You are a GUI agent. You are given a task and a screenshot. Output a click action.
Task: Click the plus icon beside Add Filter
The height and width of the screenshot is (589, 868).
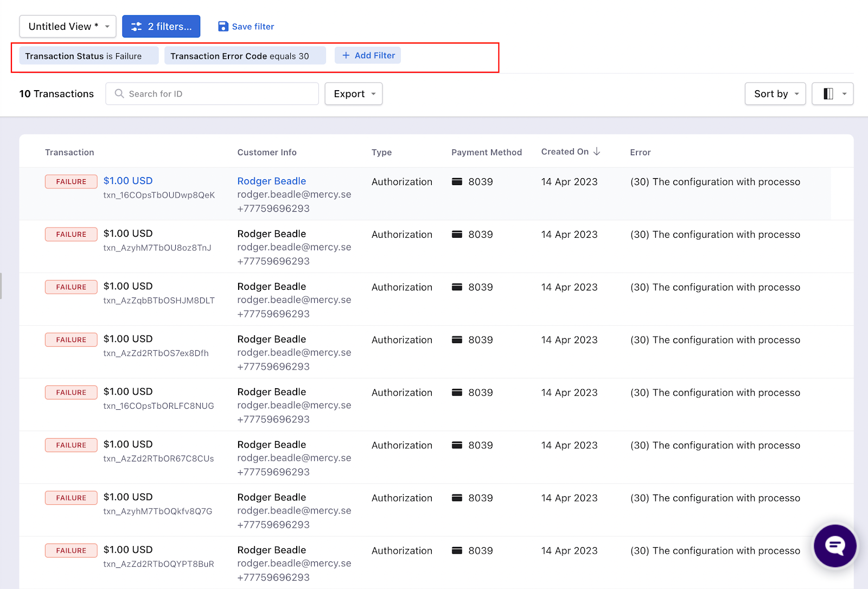(x=346, y=55)
